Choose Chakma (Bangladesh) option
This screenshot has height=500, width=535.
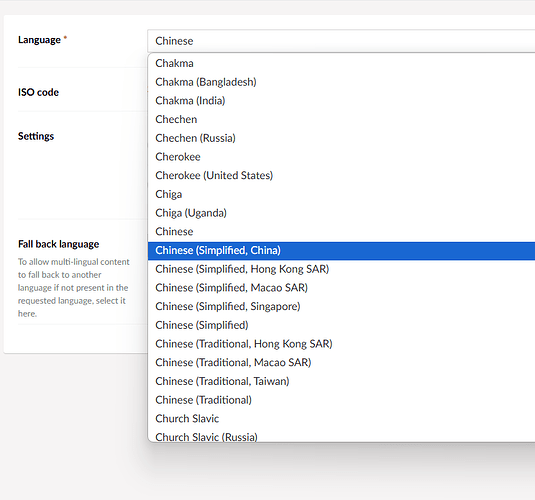coord(341,82)
